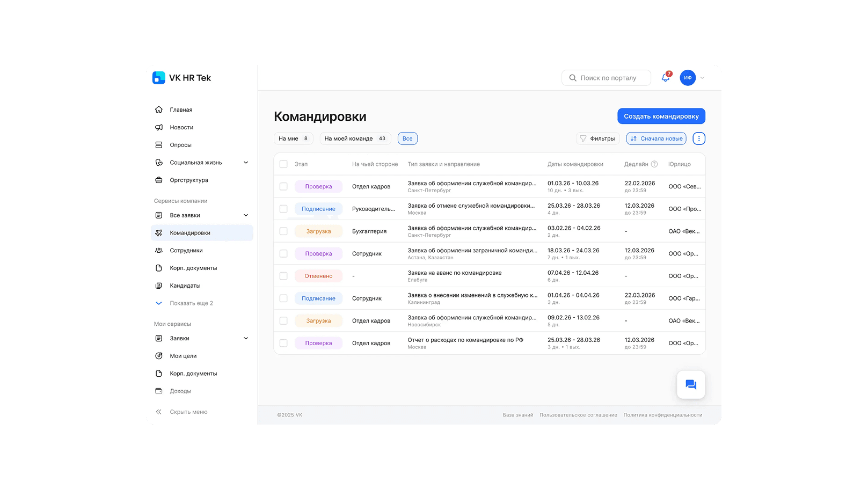The height and width of the screenshot is (489, 868).
Task: Open the Фильтры button
Action: tap(597, 138)
